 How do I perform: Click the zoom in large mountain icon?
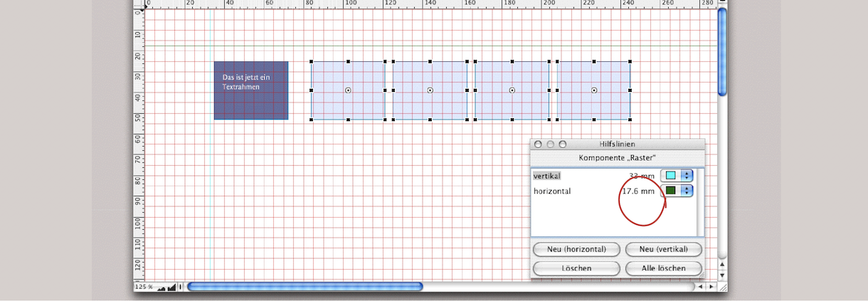[x=171, y=287]
